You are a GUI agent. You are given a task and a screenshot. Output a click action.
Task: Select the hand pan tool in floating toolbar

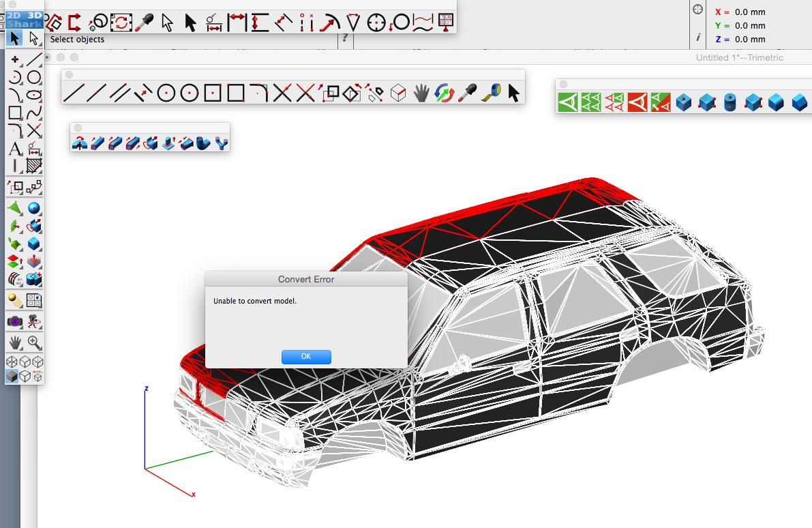421,93
